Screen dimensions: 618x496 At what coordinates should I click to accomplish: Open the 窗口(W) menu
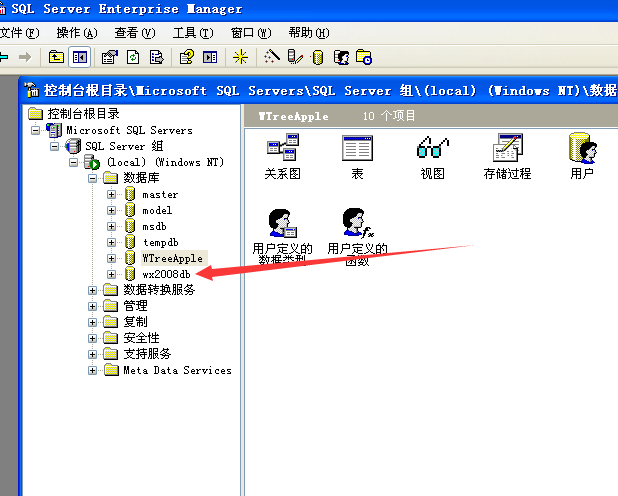[251, 33]
